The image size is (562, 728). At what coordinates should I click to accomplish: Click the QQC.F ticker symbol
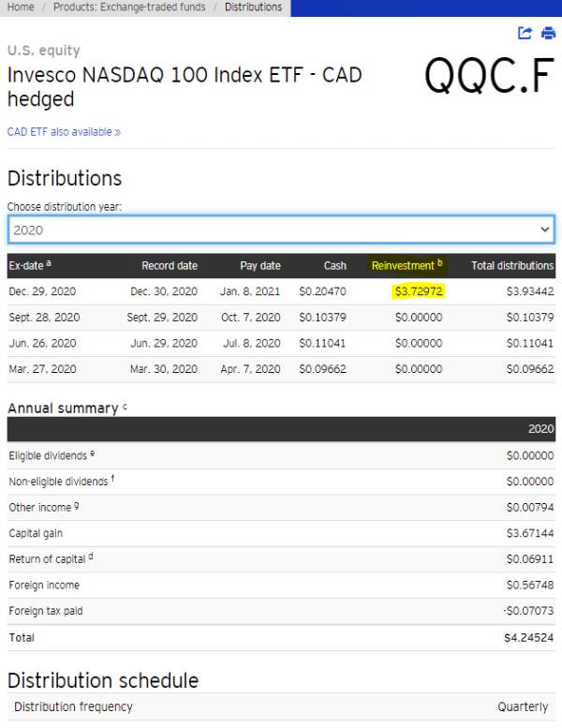[x=490, y=76]
